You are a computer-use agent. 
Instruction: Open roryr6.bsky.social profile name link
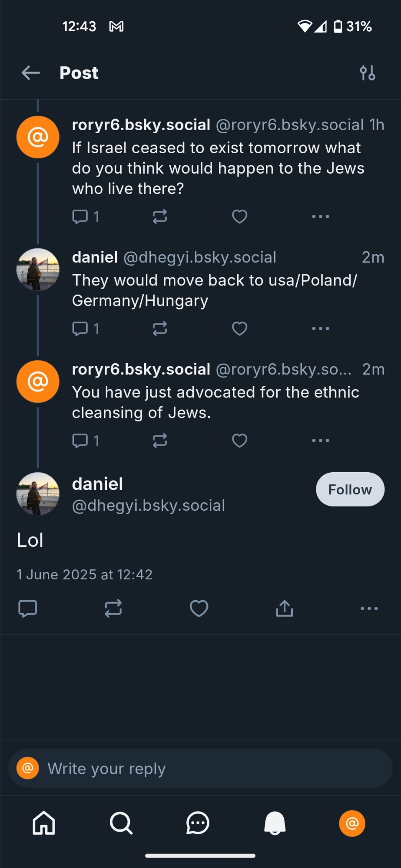pos(141,125)
